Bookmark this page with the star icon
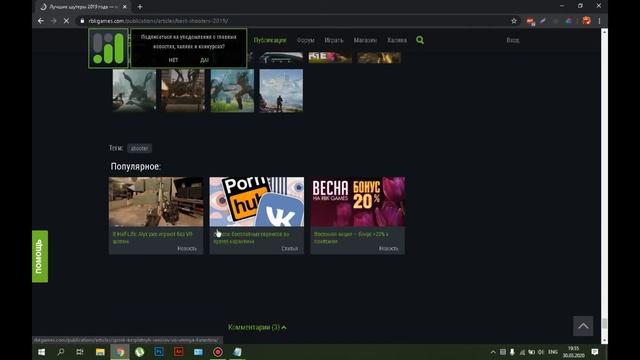The image size is (640, 360). (x=514, y=21)
